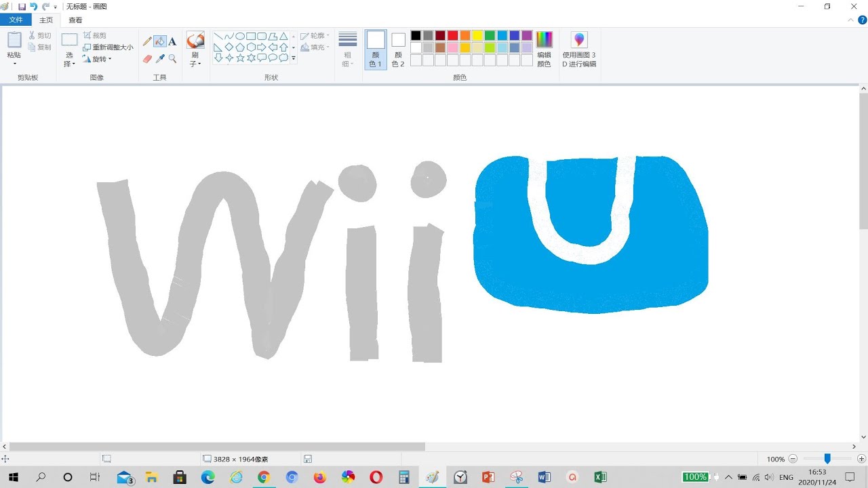Click the vertical scrollbar thumb

click(x=863, y=161)
